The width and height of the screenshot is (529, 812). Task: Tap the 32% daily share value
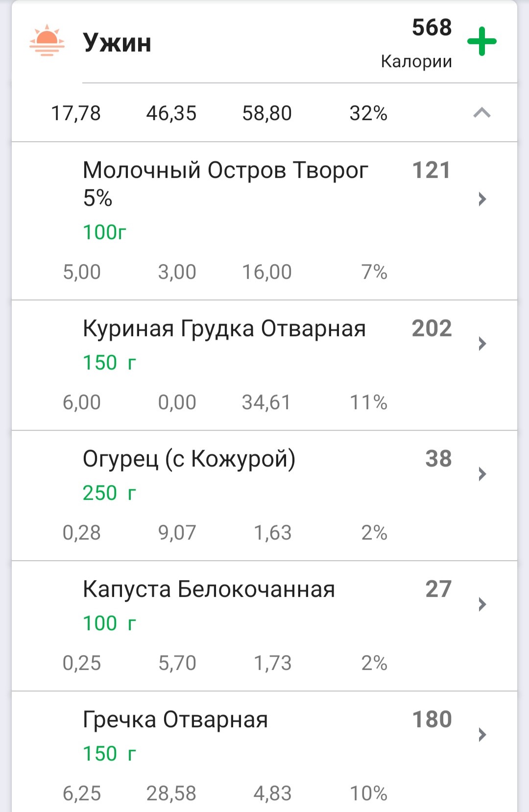pyautogui.click(x=368, y=113)
